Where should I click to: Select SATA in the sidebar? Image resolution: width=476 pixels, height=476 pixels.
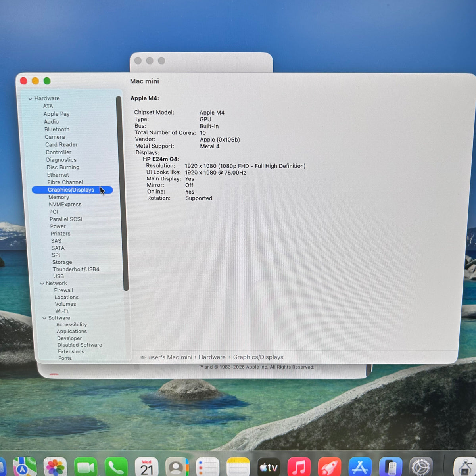(x=58, y=248)
